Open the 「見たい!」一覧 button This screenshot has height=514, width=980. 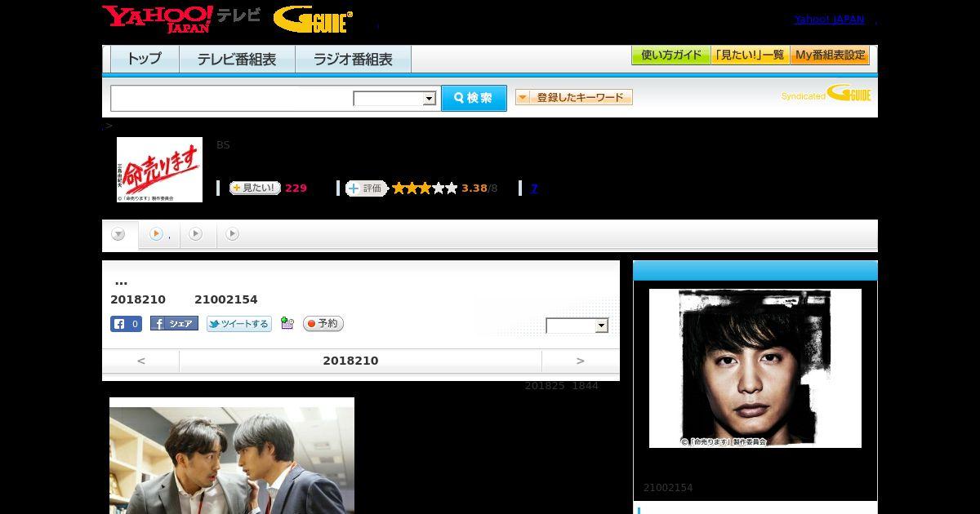point(750,55)
